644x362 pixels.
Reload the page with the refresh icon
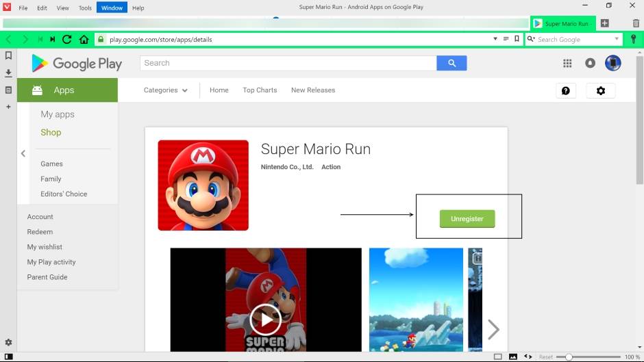[66, 40]
